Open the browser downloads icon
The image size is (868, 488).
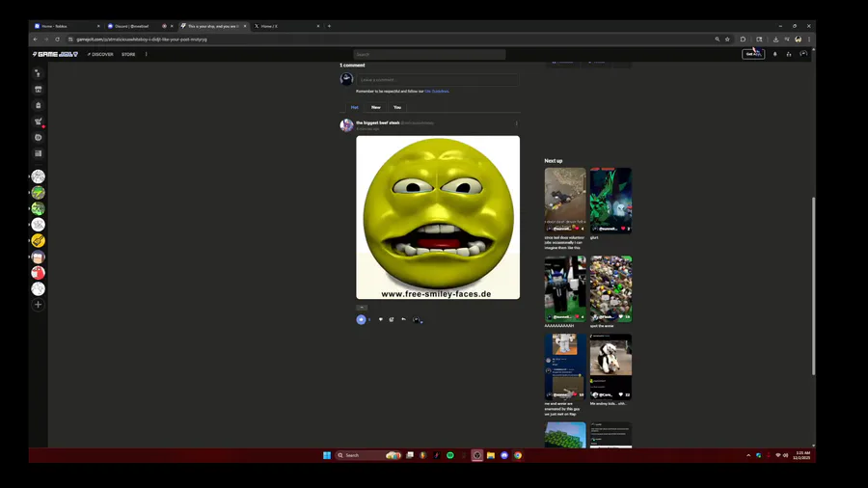[775, 40]
